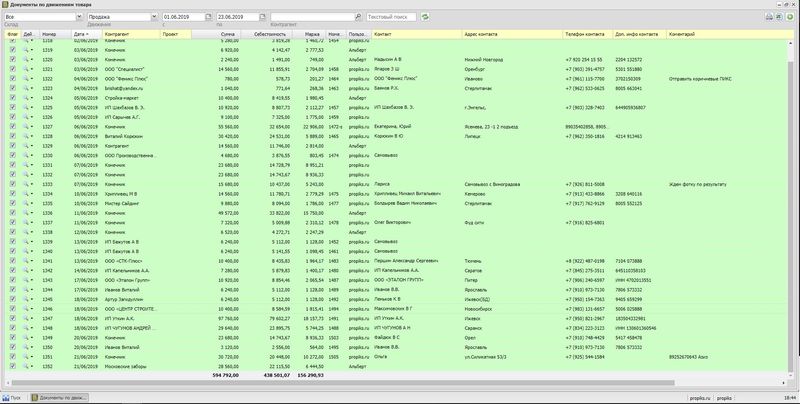Click the magnifier action icon in row 1337
This screenshot has height=404, width=800.
tap(26, 222)
